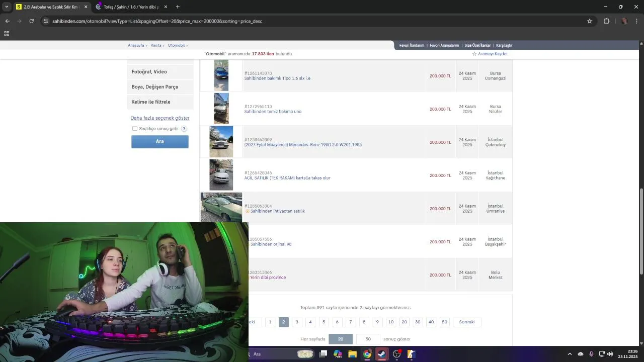Open Chrome menu three dots

pos(637,21)
